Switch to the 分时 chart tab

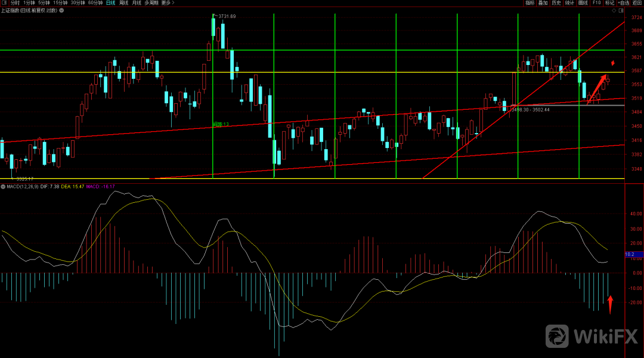(x=15, y=3)
